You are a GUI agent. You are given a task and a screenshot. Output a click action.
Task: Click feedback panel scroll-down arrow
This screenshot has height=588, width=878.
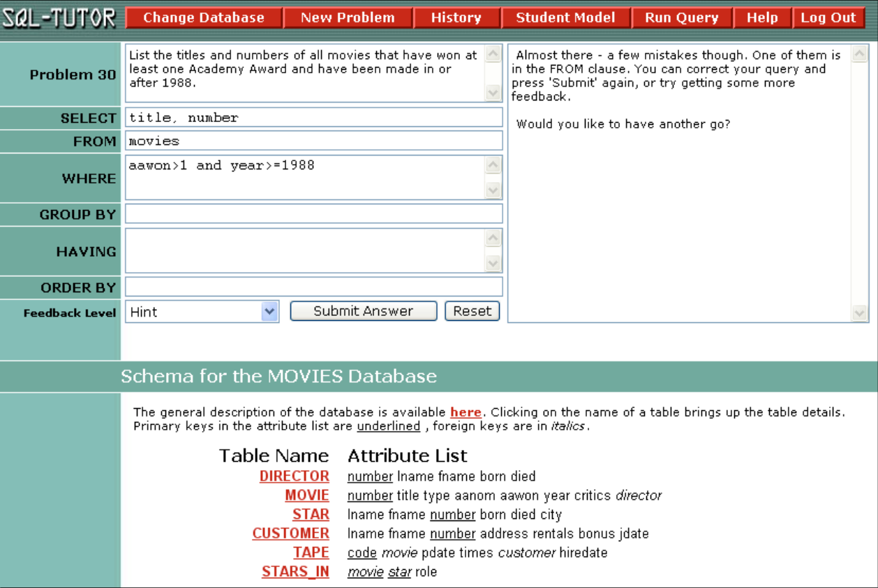coord(860,313)
